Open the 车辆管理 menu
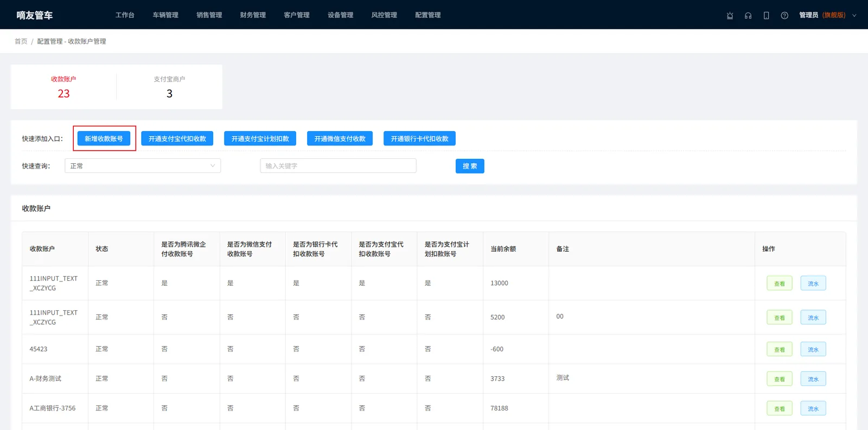 click(x=165, y=15)
